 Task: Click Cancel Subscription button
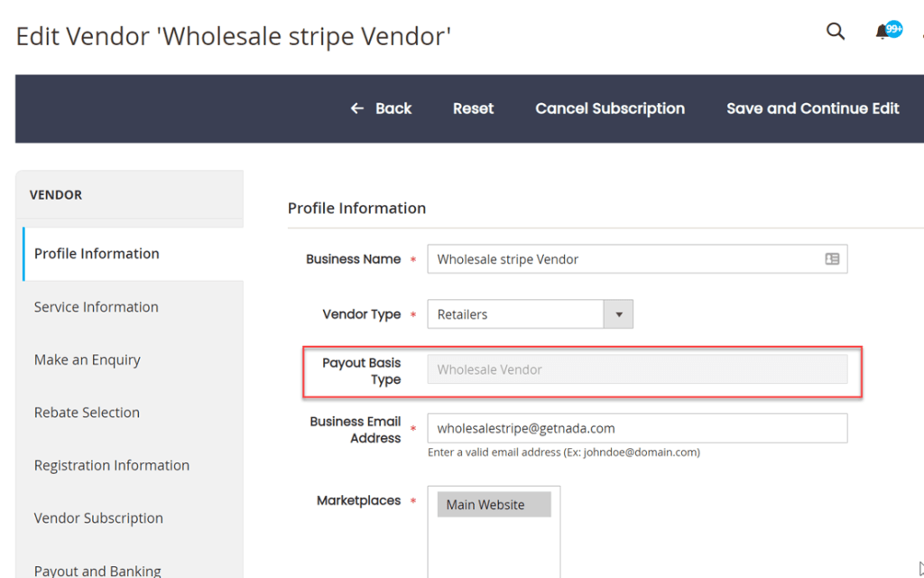(x=610, y=108)
